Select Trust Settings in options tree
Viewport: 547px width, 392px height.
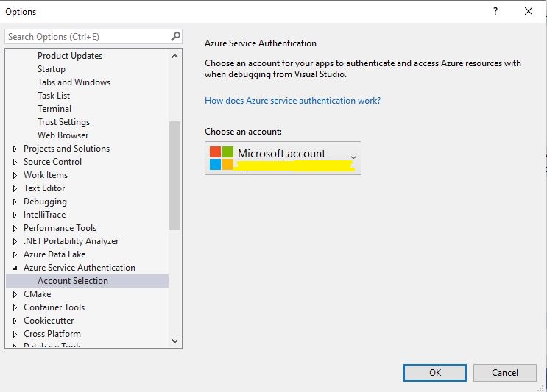[63, 122]
